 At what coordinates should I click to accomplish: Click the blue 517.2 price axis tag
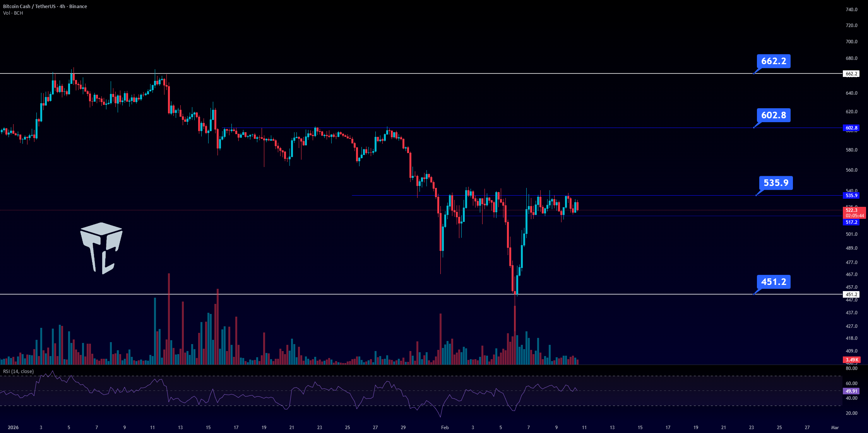(851, 222)
